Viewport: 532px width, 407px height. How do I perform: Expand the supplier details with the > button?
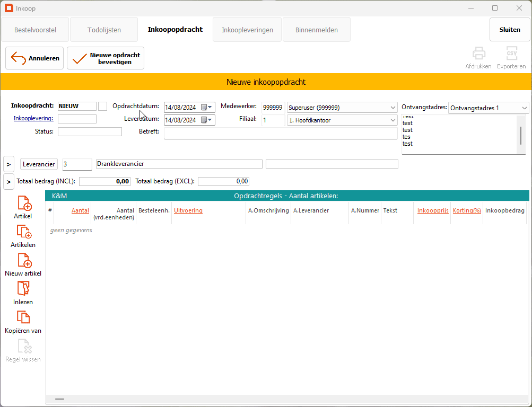tap(9, 164)
